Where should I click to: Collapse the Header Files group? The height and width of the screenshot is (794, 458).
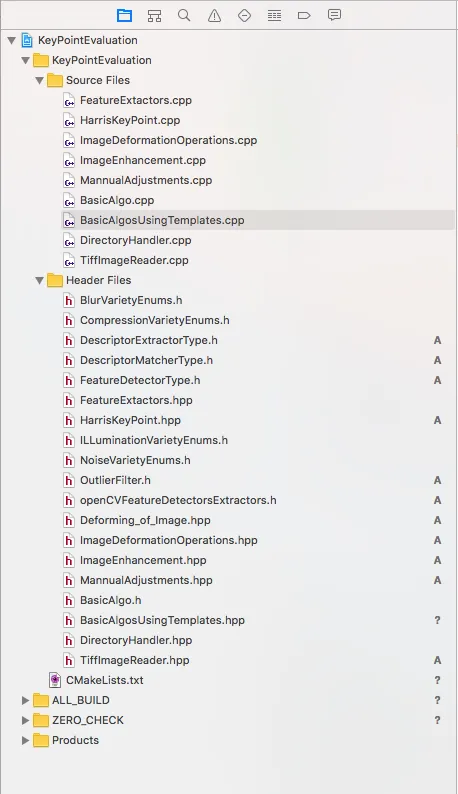(40, 281)
